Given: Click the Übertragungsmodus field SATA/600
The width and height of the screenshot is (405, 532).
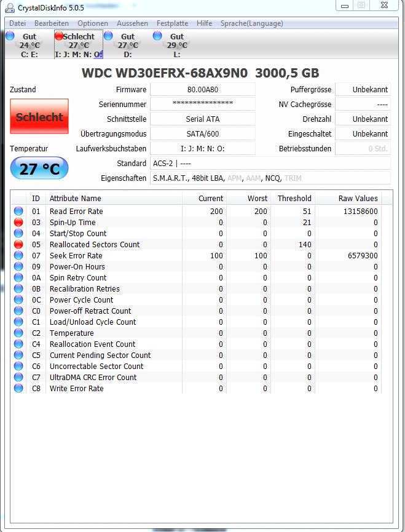Looking at the screenshot, I should [203, 133].
